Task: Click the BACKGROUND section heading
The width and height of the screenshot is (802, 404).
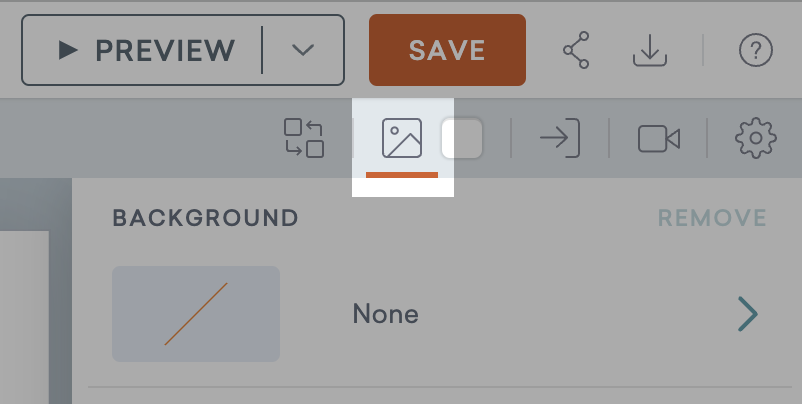Action: pos(205,218)
